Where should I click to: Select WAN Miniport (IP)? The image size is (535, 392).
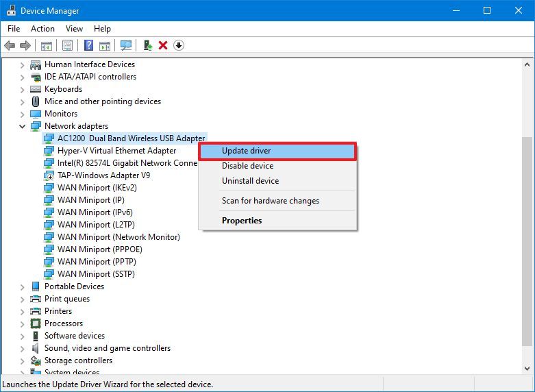[90, 200]
